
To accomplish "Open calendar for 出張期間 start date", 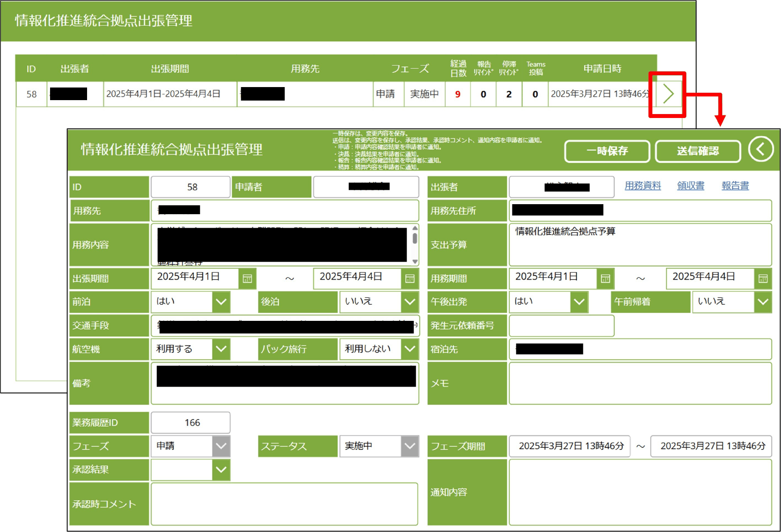I will (247, 279).
